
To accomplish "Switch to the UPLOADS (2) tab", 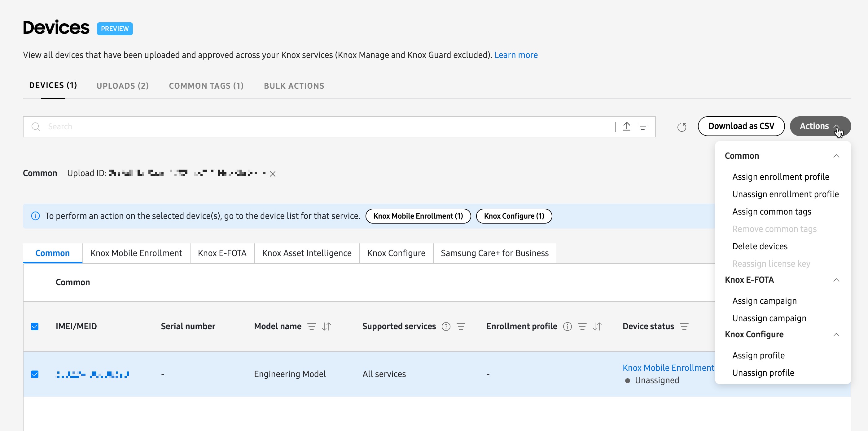I will pyautogui.click(x=123, y=86).
